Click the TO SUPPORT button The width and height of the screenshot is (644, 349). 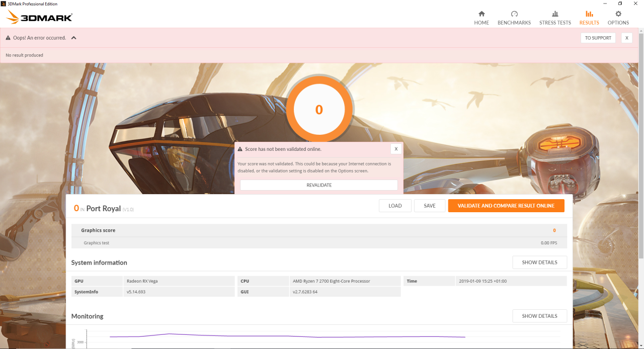(598, 38)
